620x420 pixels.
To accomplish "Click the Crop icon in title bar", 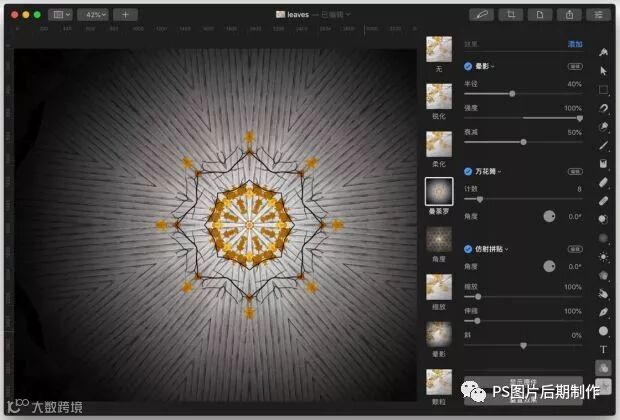I will (x=511, y=15).
